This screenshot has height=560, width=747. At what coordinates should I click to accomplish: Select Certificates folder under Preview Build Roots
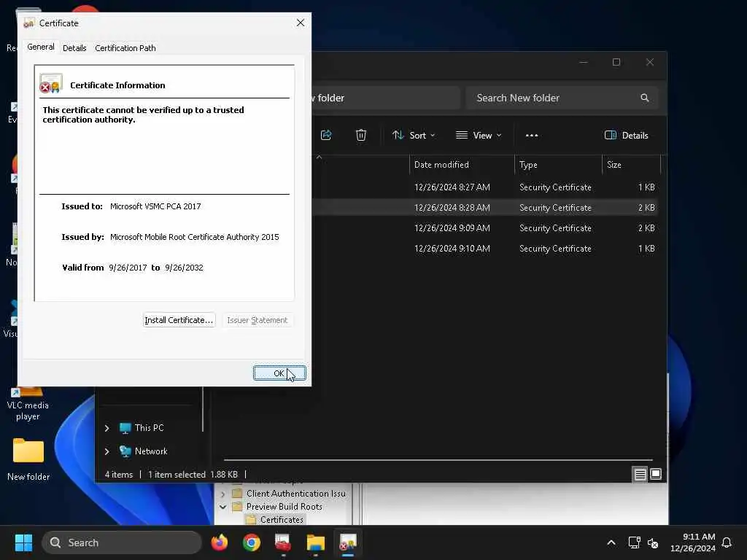(x=282, y=519)
